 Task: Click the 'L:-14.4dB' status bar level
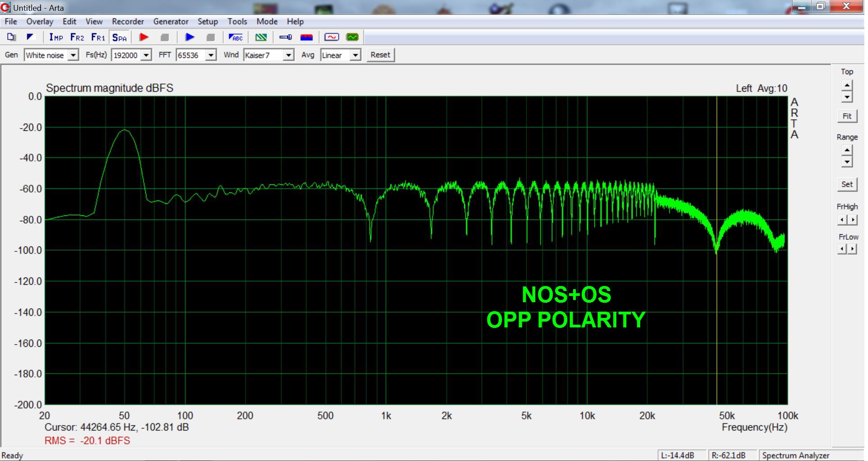(x=677, y=456)
